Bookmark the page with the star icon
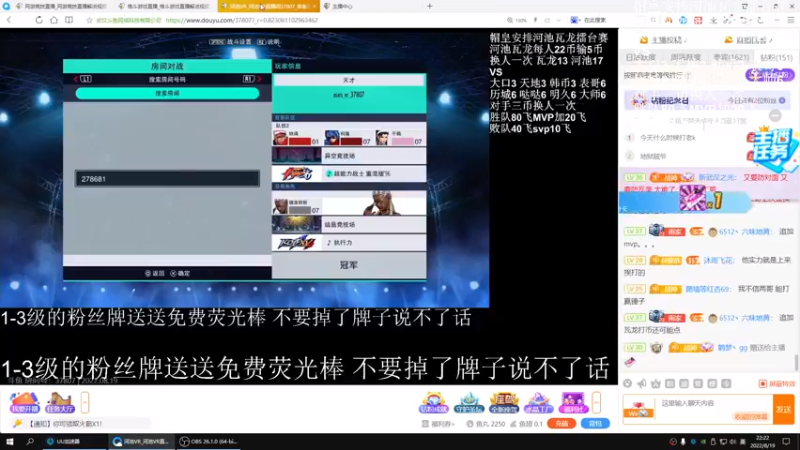 point(89,20)
